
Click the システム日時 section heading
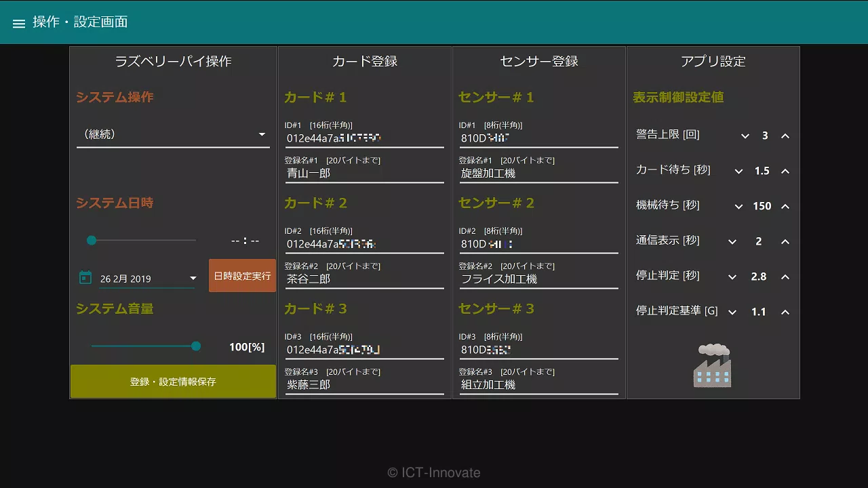(115, 203)
